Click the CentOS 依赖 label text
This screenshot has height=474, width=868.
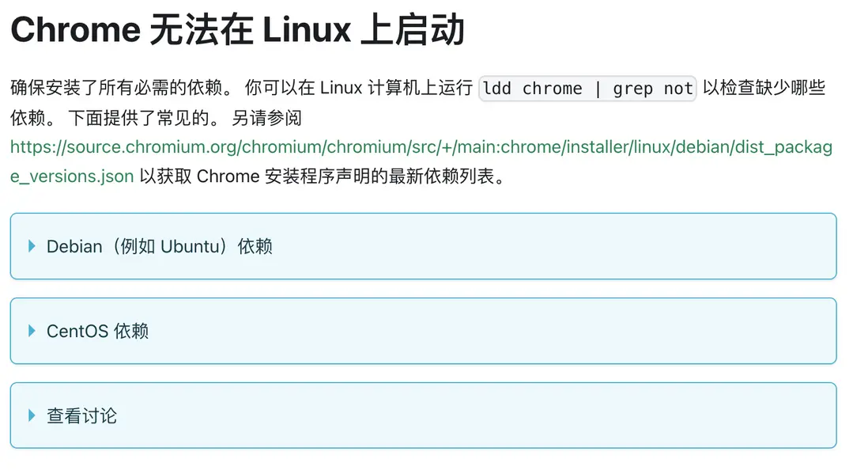pyautogui.click(x=97, y=331)
